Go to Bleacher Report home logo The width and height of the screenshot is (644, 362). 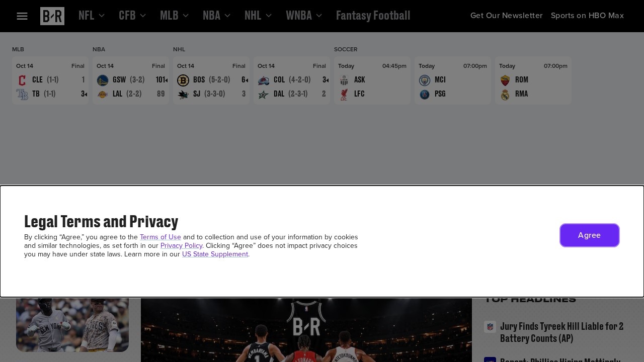click(x=52, y=16)
